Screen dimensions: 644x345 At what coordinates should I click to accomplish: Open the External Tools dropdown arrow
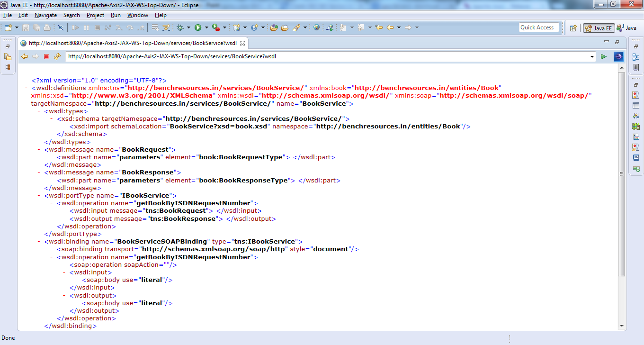point(224,27)
